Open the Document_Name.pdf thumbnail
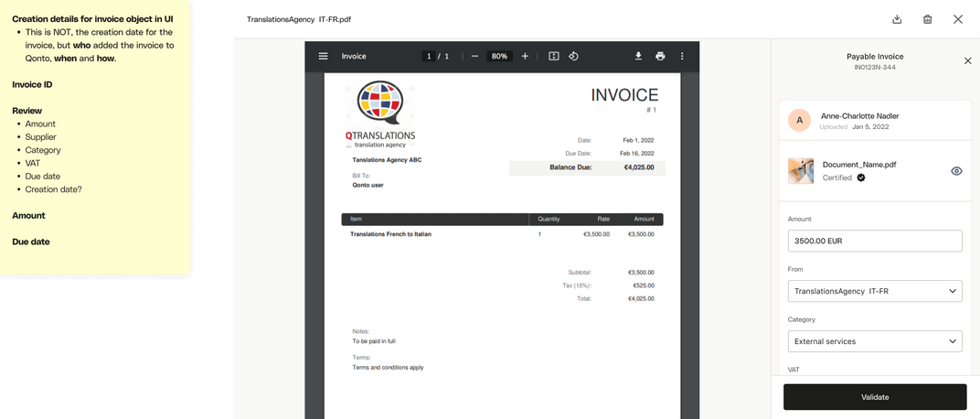Viewport: 980px width, 419px height. (x=801, y=171)
